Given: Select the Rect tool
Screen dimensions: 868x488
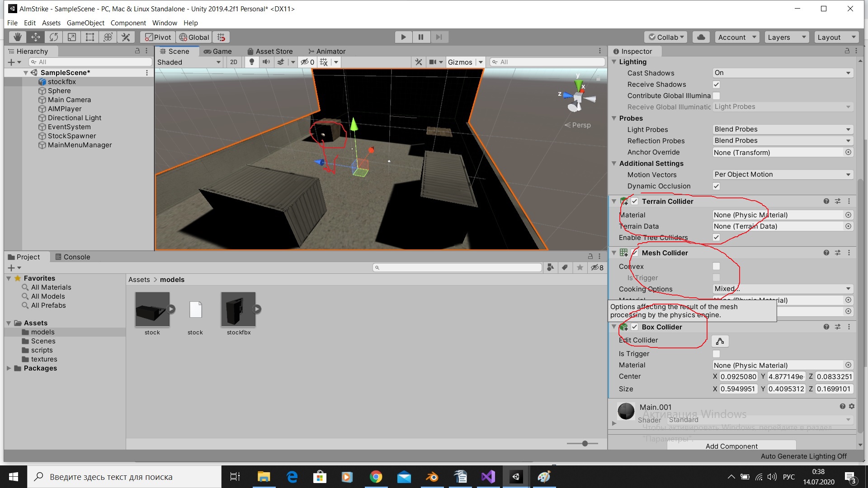Looking at the screenshot, I should pos(90,37).
